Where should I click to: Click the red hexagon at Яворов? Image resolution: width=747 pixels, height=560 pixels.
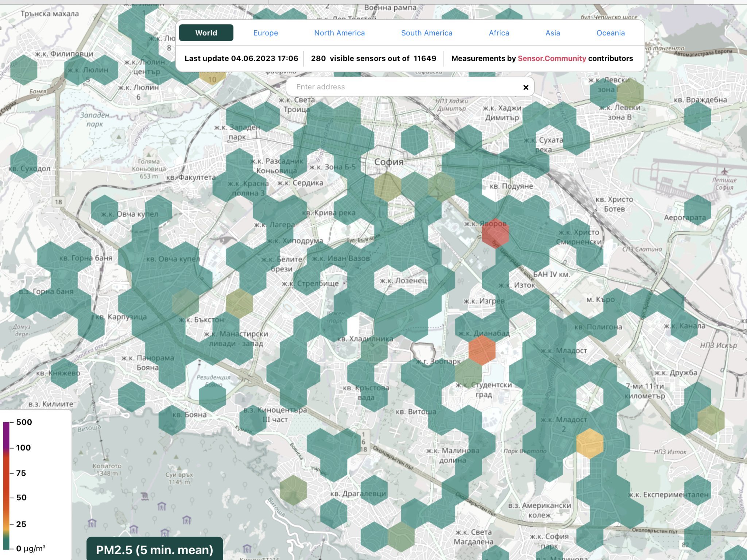(x=495, y=233)
